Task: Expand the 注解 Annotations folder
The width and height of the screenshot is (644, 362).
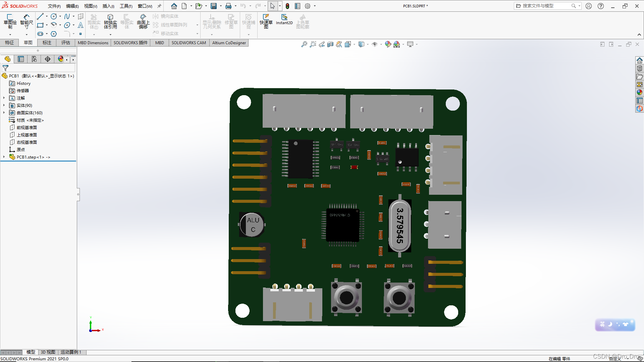Action: [4, 98]
